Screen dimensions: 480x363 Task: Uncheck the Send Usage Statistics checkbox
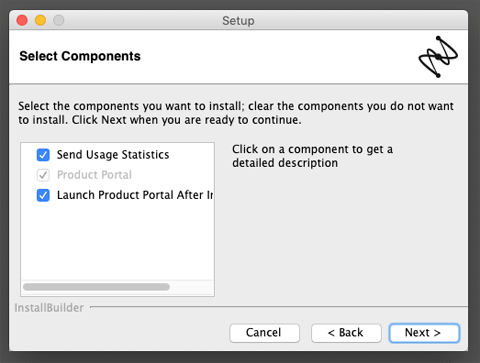(x=43, y=155)
